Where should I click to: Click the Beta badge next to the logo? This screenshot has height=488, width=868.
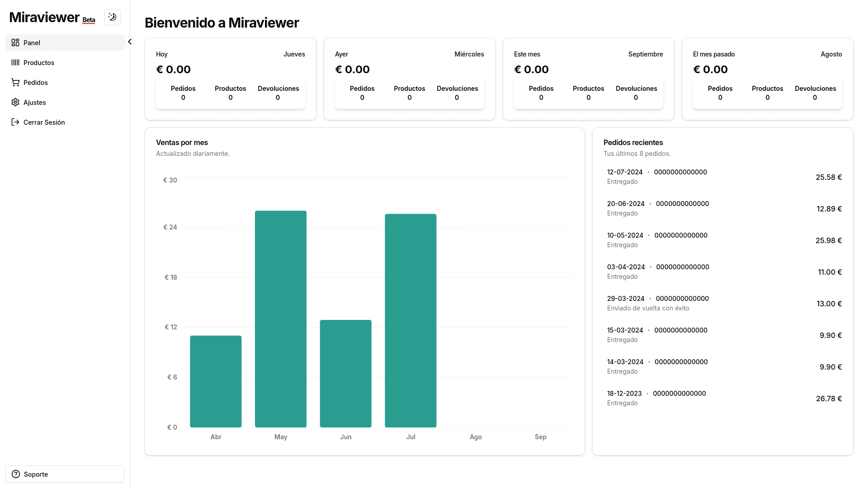(89, 20)
